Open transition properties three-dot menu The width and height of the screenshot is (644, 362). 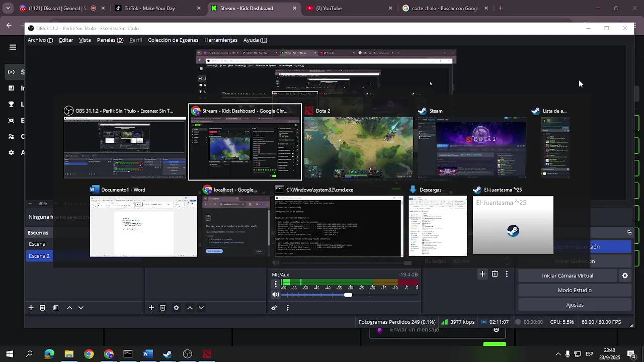507,274
